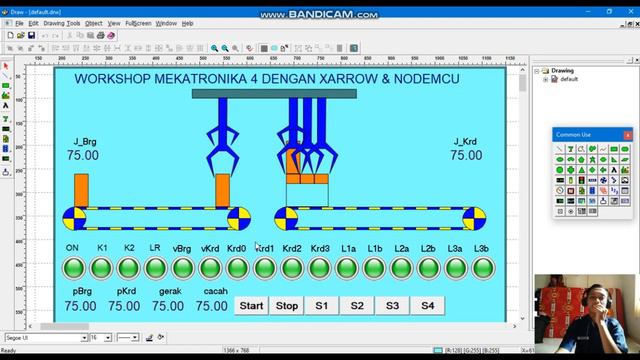This screenshot has height=360, width=640.
Task: Click the pen icon beside line style
Action: (149, 338)
